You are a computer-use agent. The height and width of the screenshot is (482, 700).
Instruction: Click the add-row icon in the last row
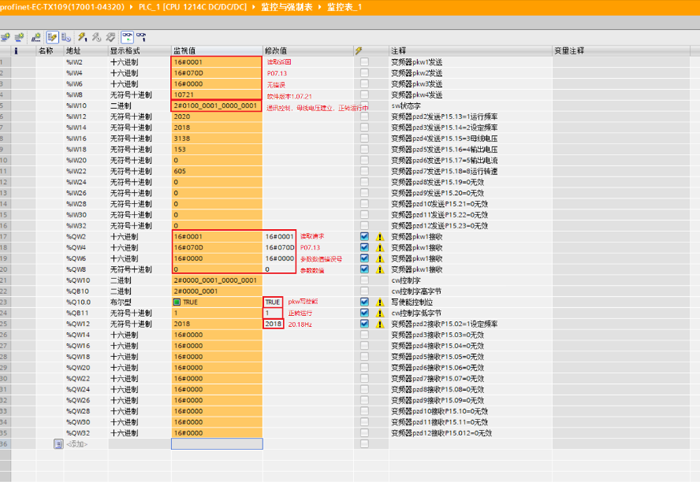coord(58,443)
